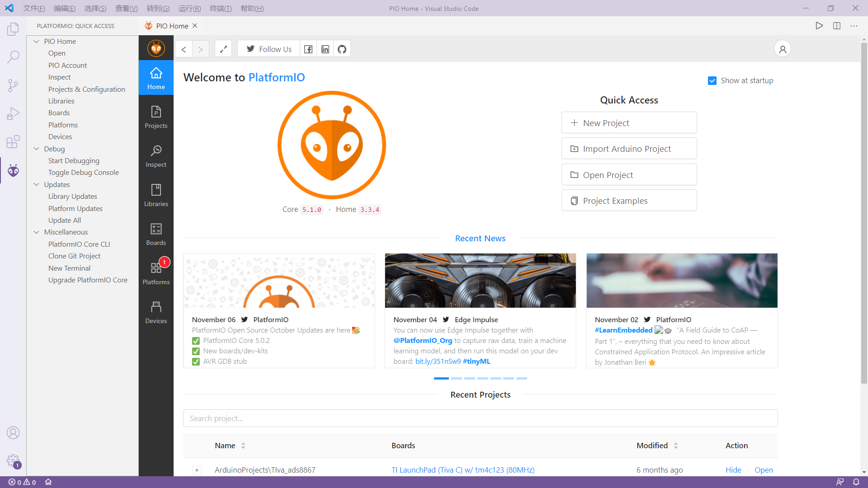Click the Run play icon in editor toolbar

point(819,26)
